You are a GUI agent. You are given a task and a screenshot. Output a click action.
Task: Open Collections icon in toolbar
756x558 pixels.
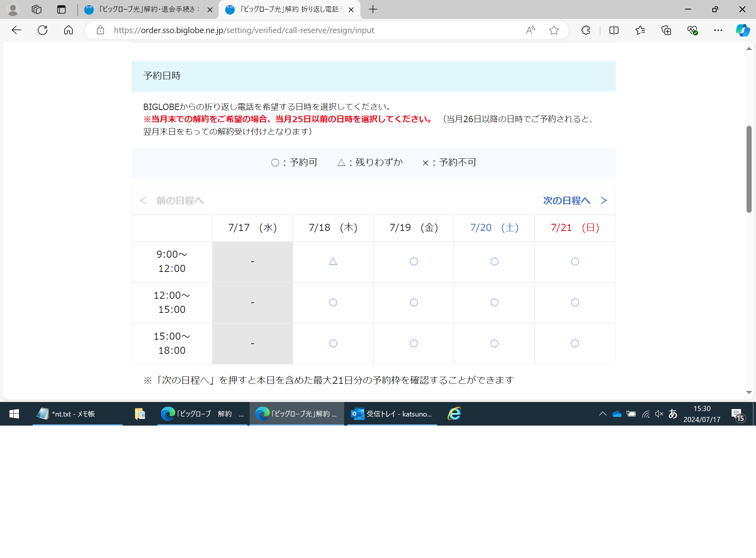click(666, 30)
